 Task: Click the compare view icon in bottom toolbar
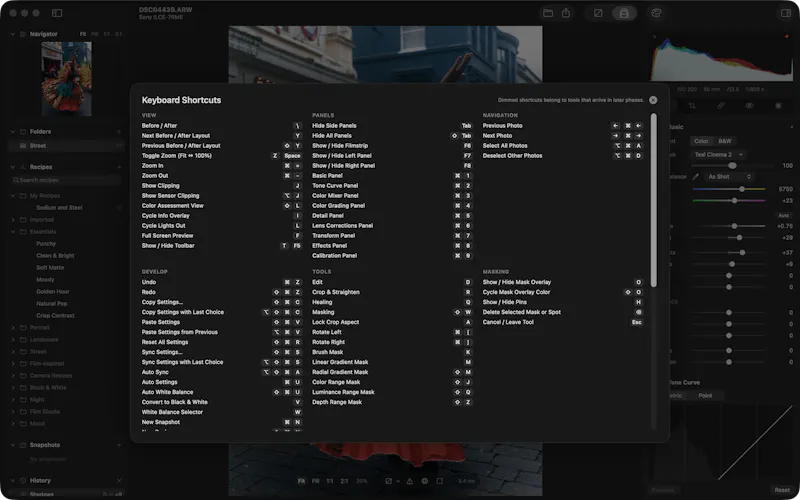pyautogui.click(x=389, y=481)
